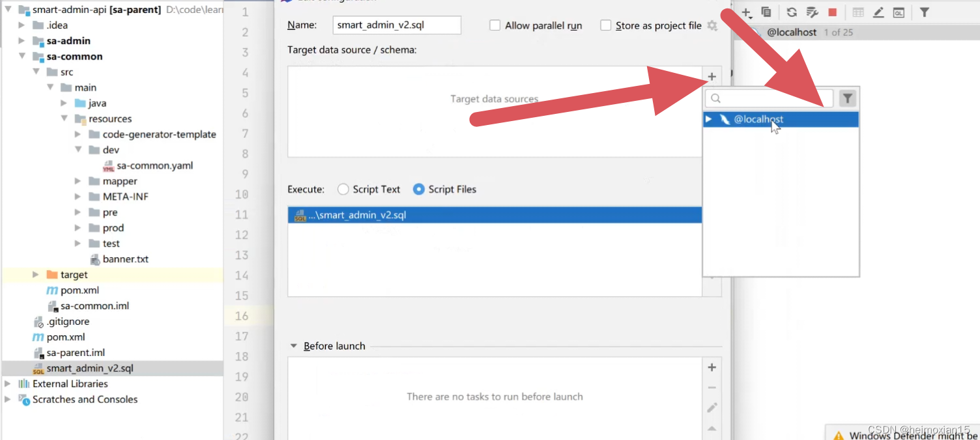
Task: Select the Script Text radio button
Action: (x=343, y=189)
